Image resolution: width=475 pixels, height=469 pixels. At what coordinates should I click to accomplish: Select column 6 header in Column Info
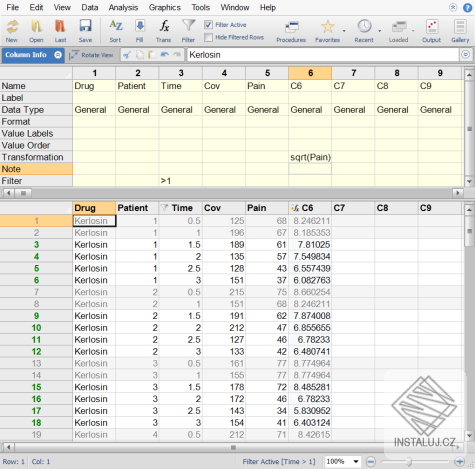point(310,73)
